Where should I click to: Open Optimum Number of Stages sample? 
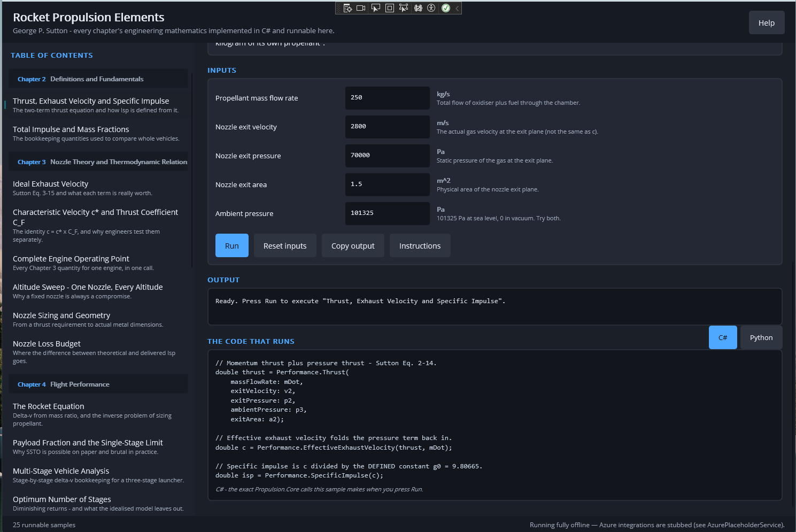click(x=98, y=503)
